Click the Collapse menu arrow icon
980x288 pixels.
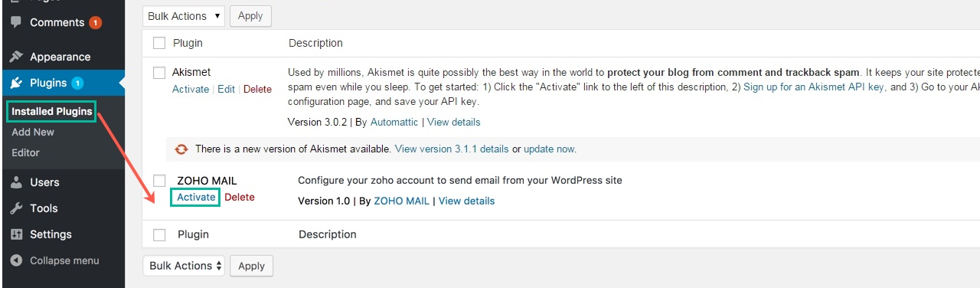click(16, 260)
